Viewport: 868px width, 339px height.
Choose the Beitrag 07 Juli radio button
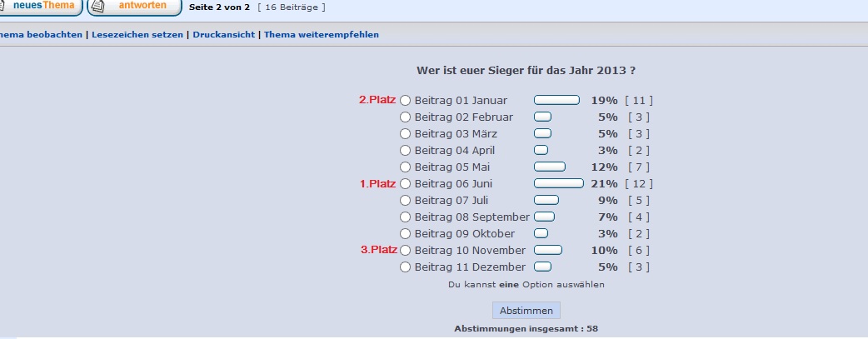[x=406, y=201]
